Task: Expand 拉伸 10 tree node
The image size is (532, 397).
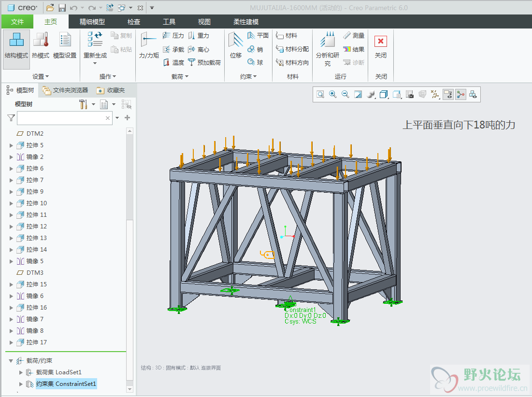Action: [x=11, y=203]
